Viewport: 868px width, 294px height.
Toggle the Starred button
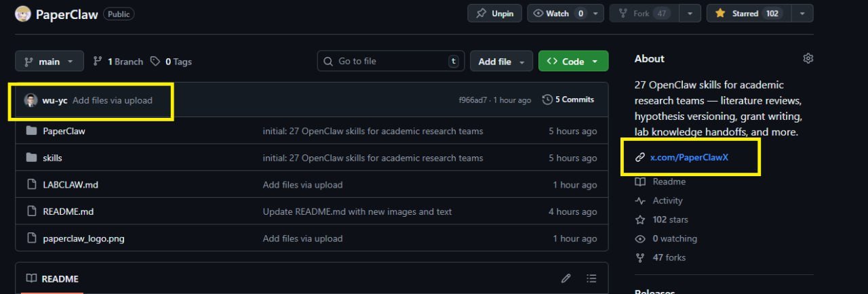pos(746,14)
